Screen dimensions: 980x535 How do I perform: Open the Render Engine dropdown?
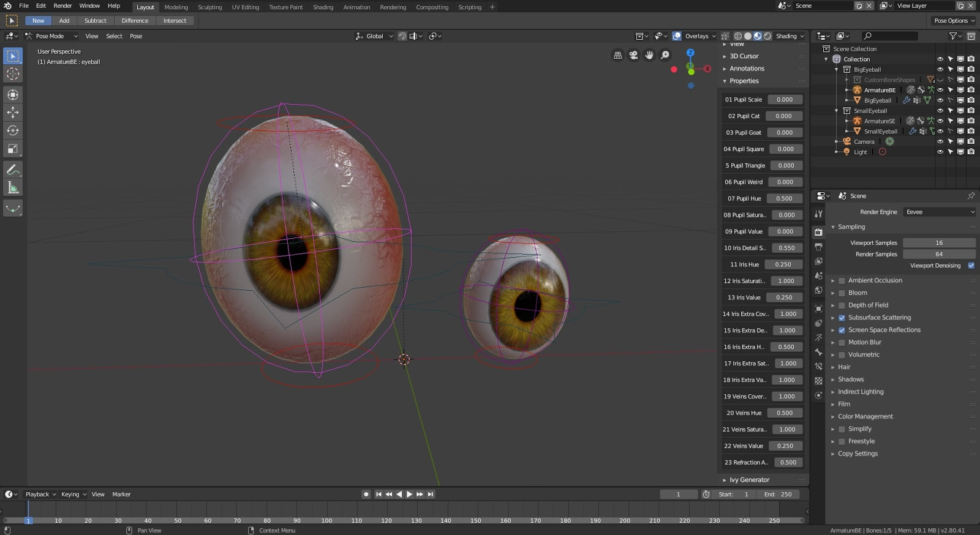coord(940,212)
